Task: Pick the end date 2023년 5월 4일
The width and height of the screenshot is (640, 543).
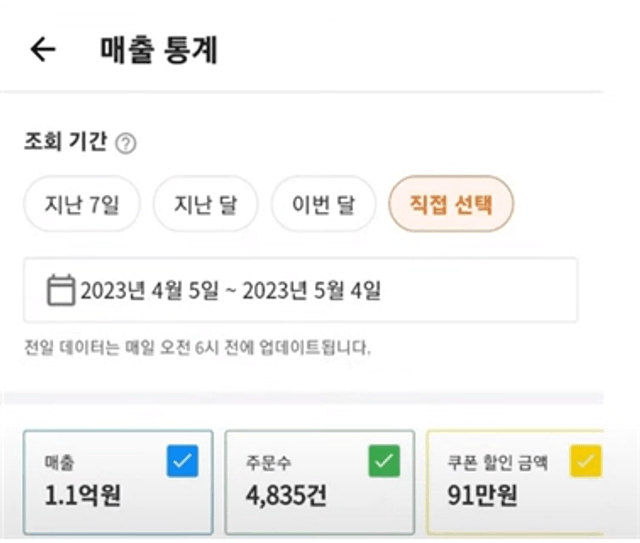Action: (311, 291)
